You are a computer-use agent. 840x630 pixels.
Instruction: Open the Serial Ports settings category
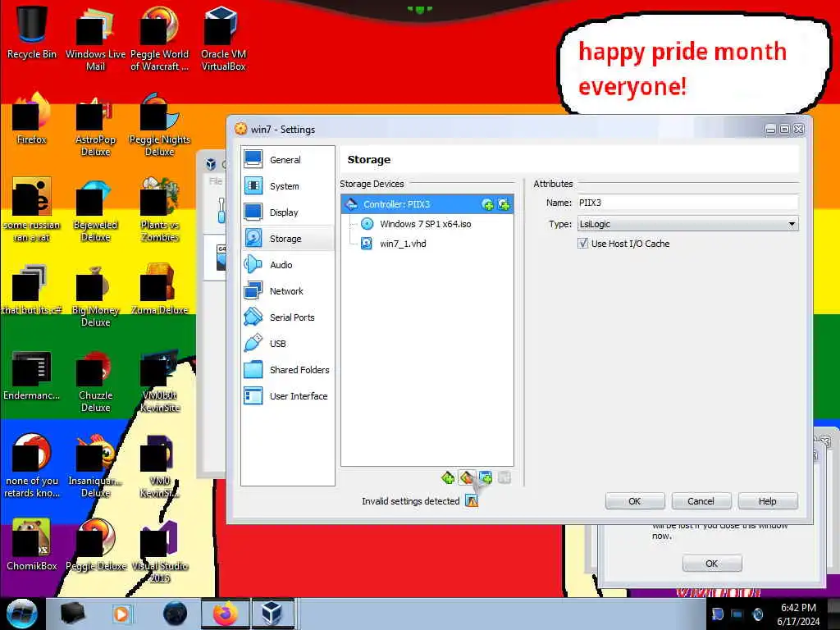287,317
